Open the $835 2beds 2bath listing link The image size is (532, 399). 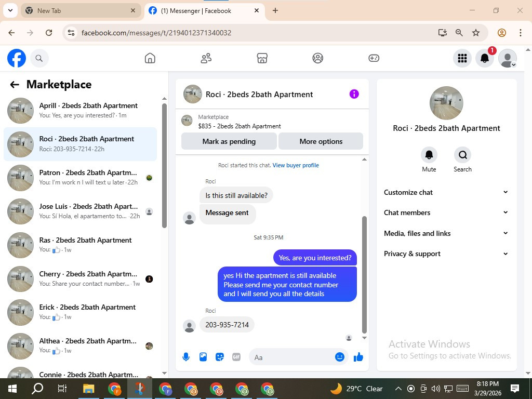[240, 126]
